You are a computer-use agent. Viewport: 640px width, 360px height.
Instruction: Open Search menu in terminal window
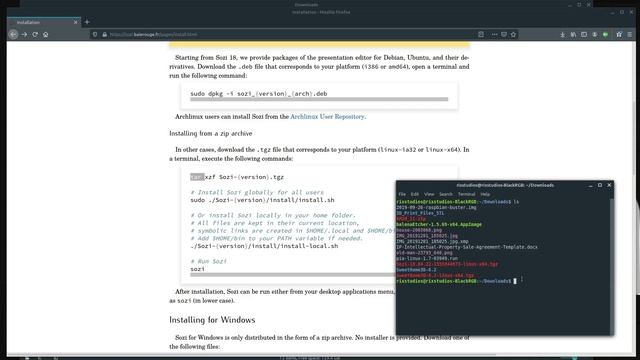tap(446, 194)
